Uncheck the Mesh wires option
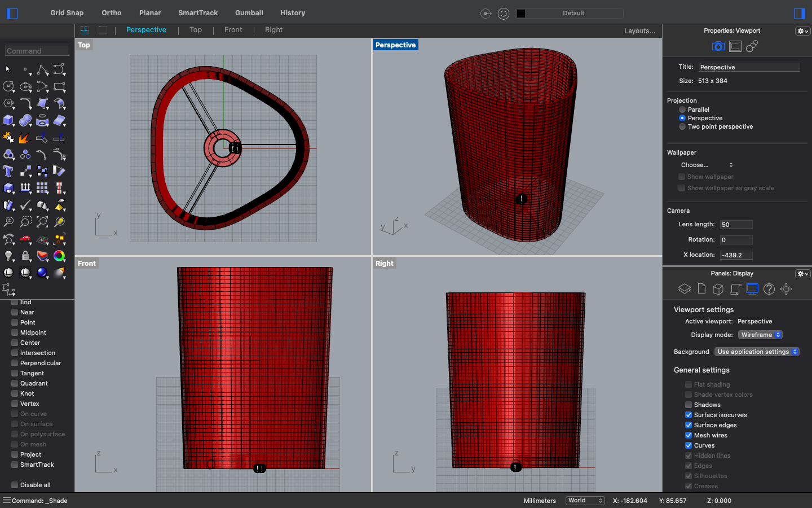Screen dimensions: 812x508 pos(689,435)
